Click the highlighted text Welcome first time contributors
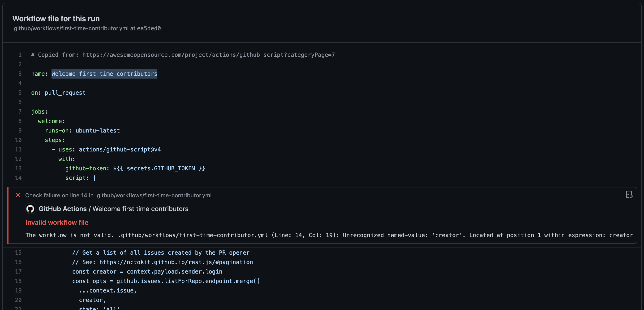This screenshot has width=644, height=310. click(104, 74)
